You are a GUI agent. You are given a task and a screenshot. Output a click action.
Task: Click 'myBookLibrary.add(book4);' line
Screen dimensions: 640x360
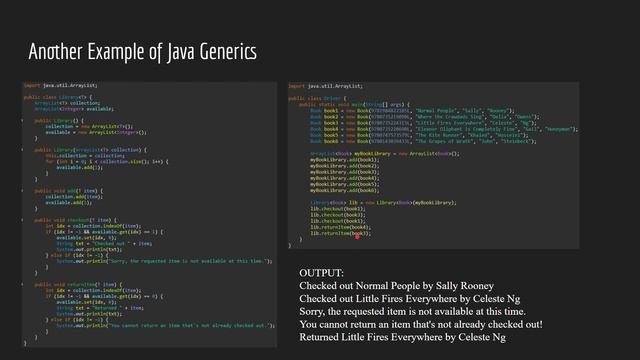(345, 178)
